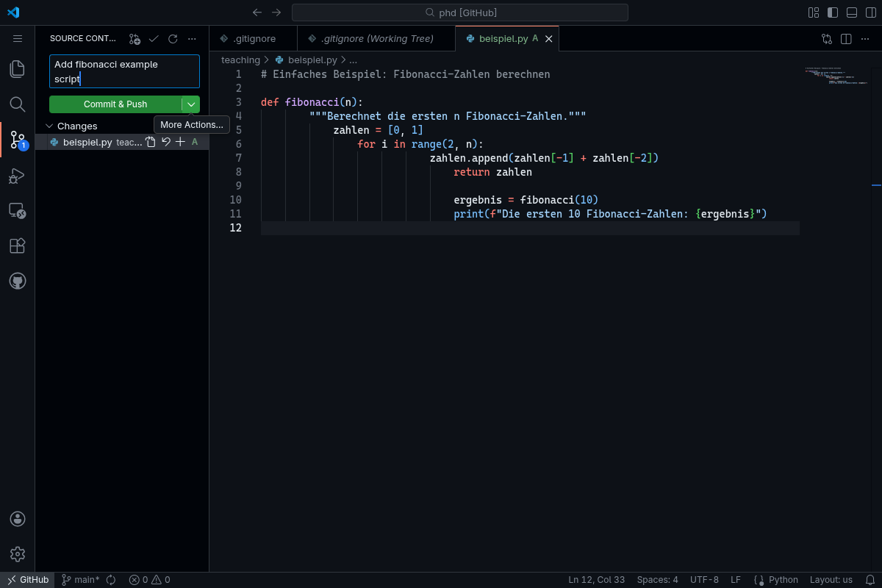Open the Source Control view
Screen dimensions: 882x588
coord(18,140)
